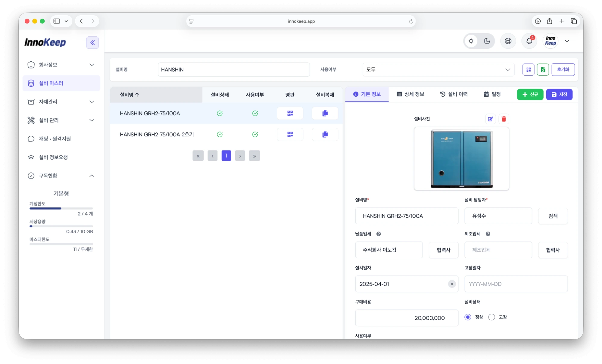
Task: Open 설비 정보요청 menu item
Action: pos(61,157)
